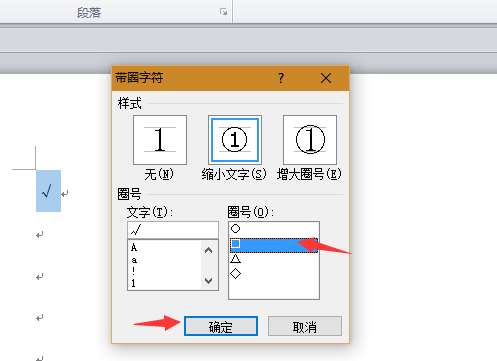Open dialog help question mark

point(281,78)
